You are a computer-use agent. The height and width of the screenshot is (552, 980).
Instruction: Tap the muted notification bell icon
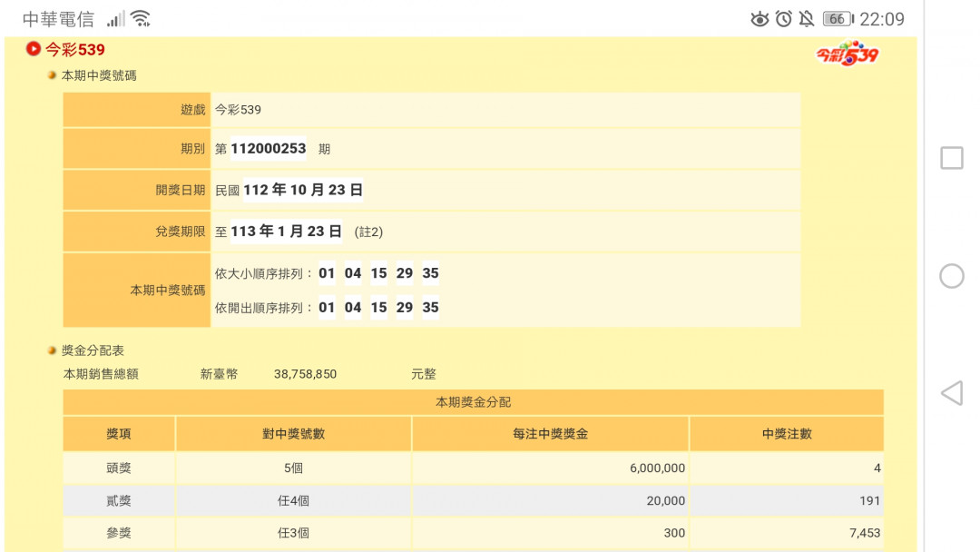click(807, 19)
